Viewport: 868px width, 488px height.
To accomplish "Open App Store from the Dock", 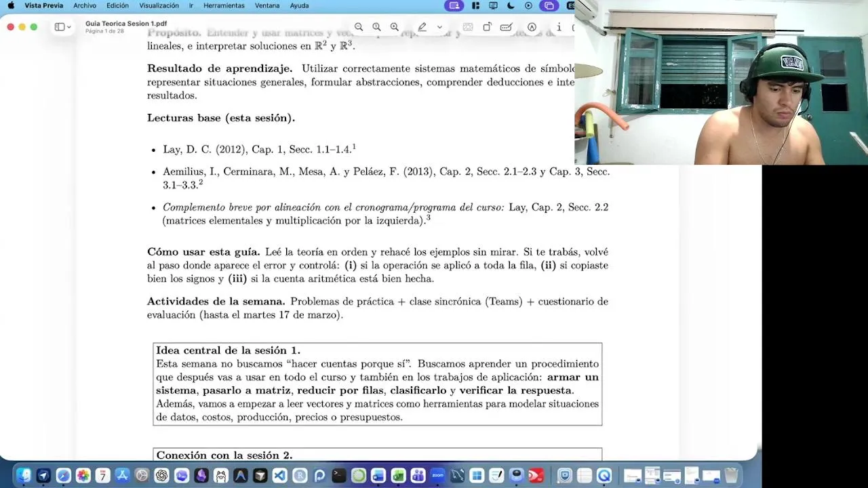I will (x=122, y=475).
